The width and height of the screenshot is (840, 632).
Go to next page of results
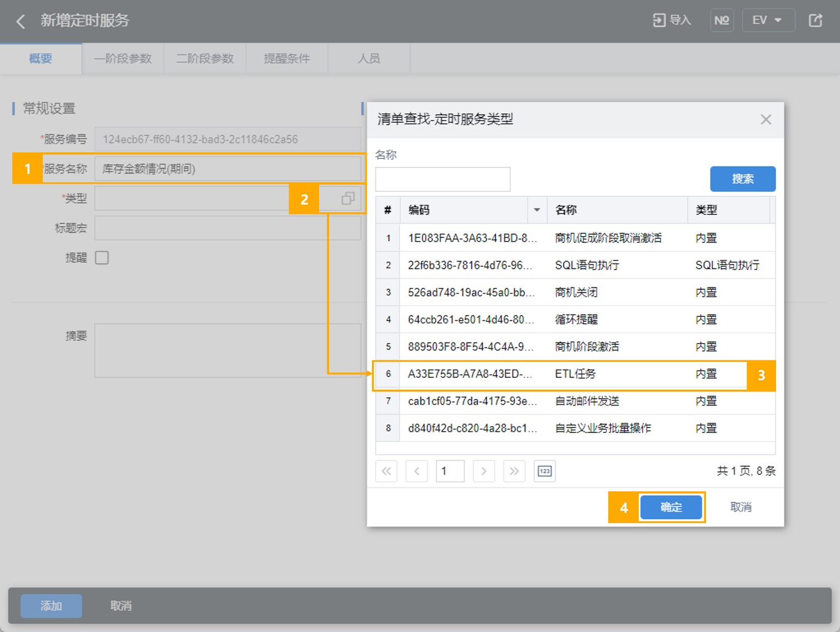(x=484, y=471)
